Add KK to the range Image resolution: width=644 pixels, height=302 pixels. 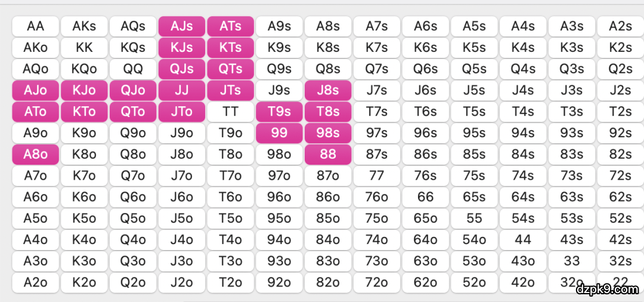[x=85, y=48]
